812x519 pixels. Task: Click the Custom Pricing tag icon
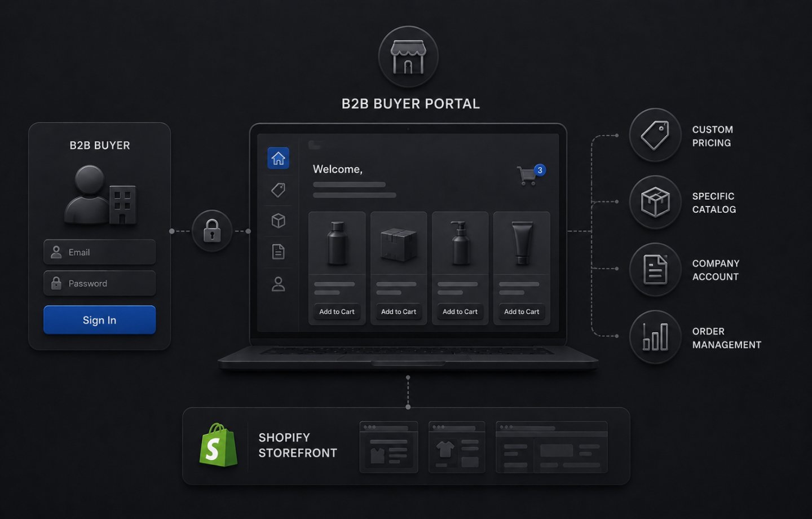click(655, 135)
